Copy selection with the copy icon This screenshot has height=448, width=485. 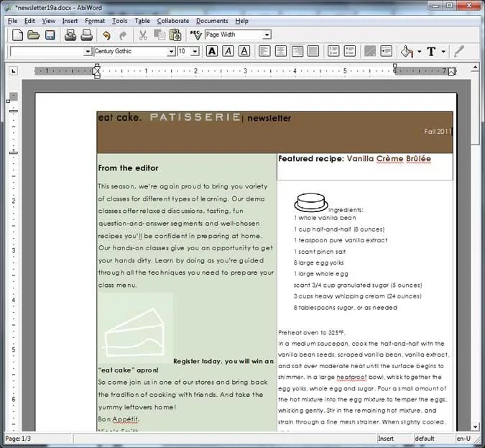tap(160, 35)
